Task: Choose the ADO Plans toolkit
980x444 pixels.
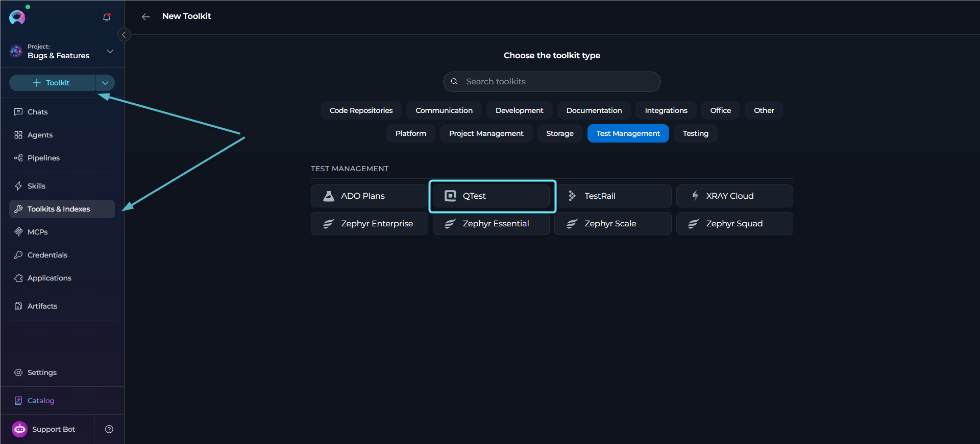Action: [370, 196]
